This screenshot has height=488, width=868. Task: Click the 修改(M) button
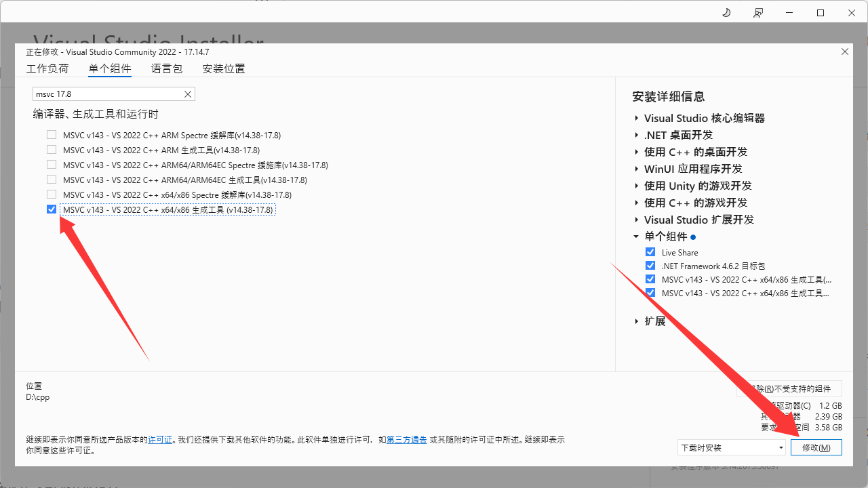pos(816,447)
